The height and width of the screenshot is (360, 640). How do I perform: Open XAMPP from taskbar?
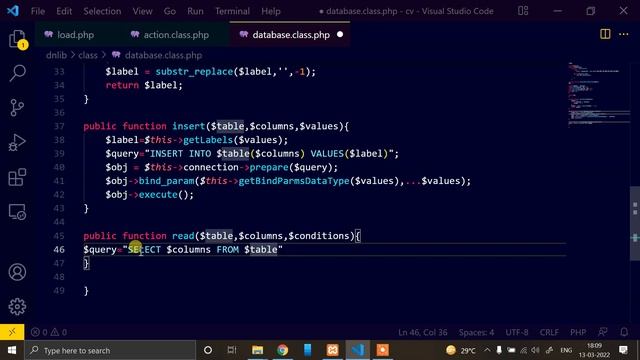[x=332, y=350]
